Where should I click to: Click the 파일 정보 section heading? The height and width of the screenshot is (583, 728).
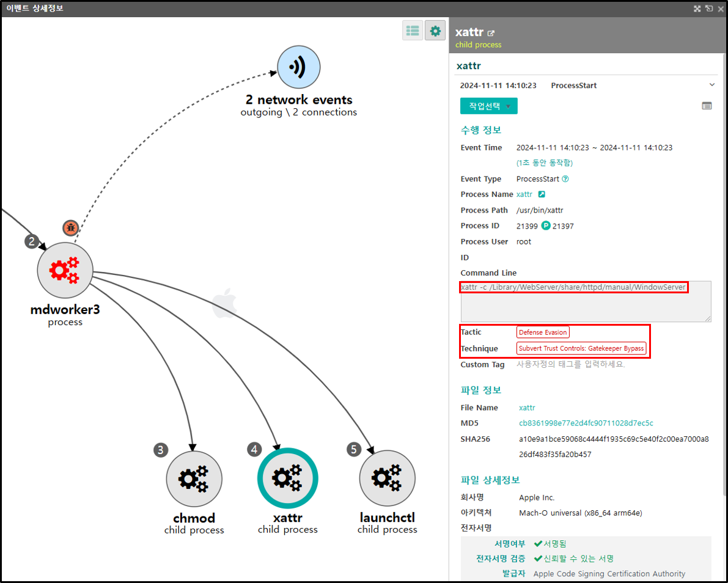click(x=481, y=390)
